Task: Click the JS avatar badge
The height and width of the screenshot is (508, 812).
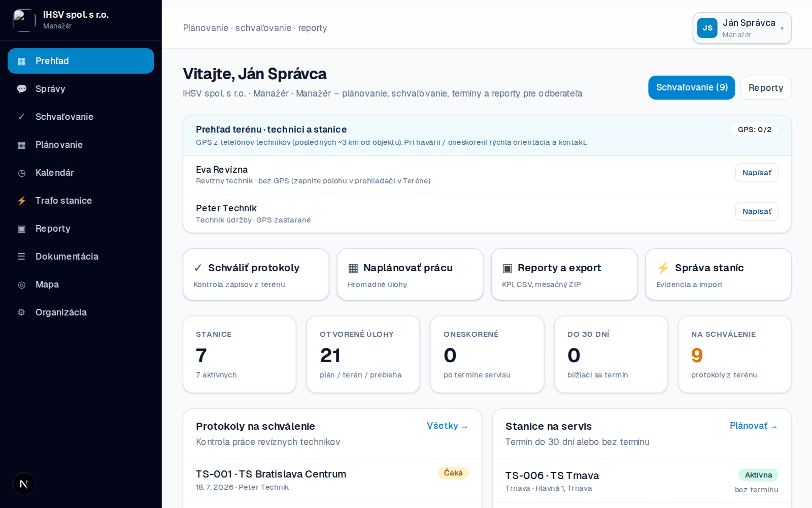Action: coord(707,28)
